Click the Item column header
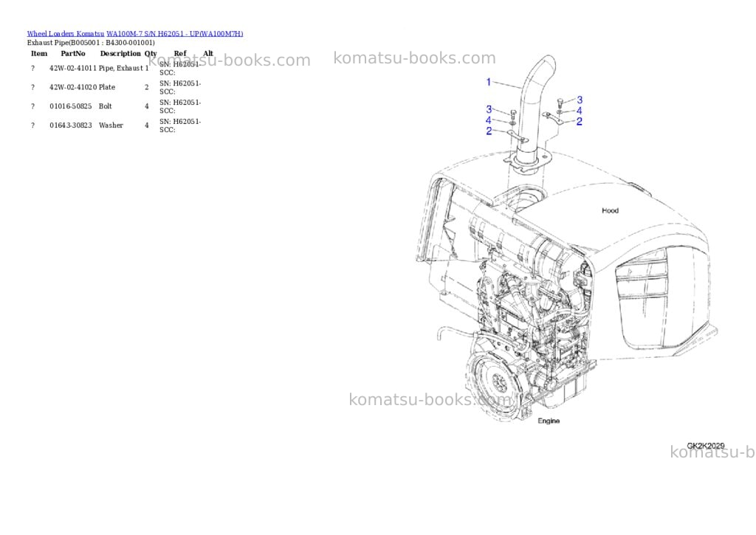The height and width of the screenshot is (535, 756). tap(39, 53)
